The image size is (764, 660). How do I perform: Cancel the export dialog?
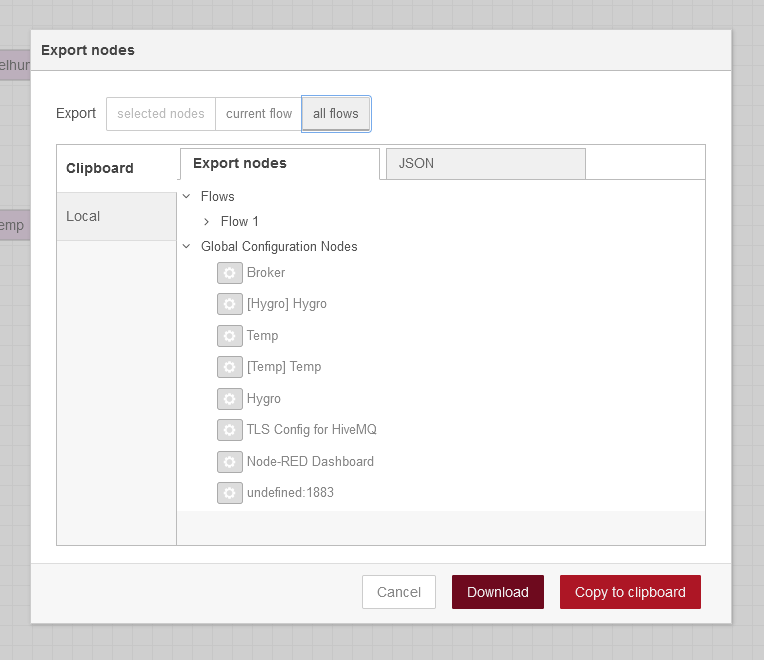coord(398,592)
